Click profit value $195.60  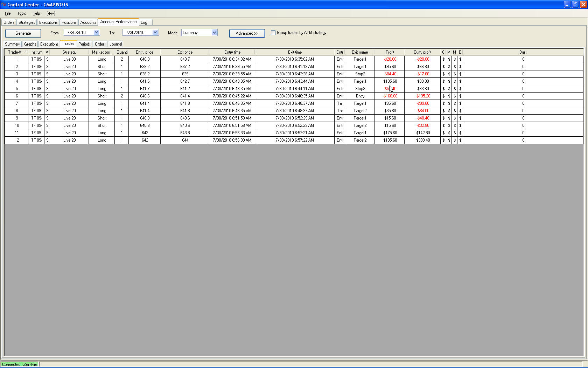390,140
